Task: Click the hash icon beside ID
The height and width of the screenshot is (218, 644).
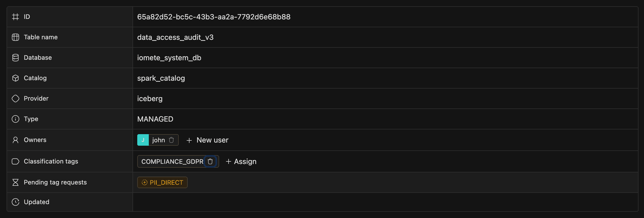Action: [15, 17]
